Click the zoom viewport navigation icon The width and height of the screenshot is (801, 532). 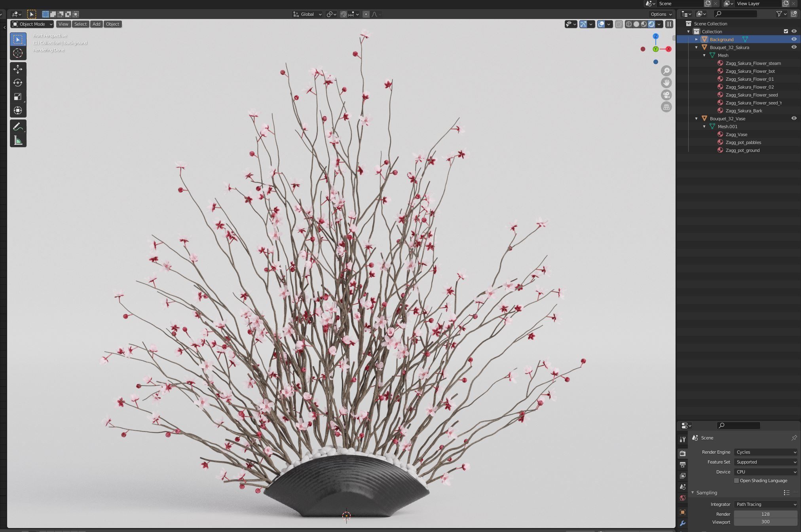pyautogui.click(x=666, y=71)
